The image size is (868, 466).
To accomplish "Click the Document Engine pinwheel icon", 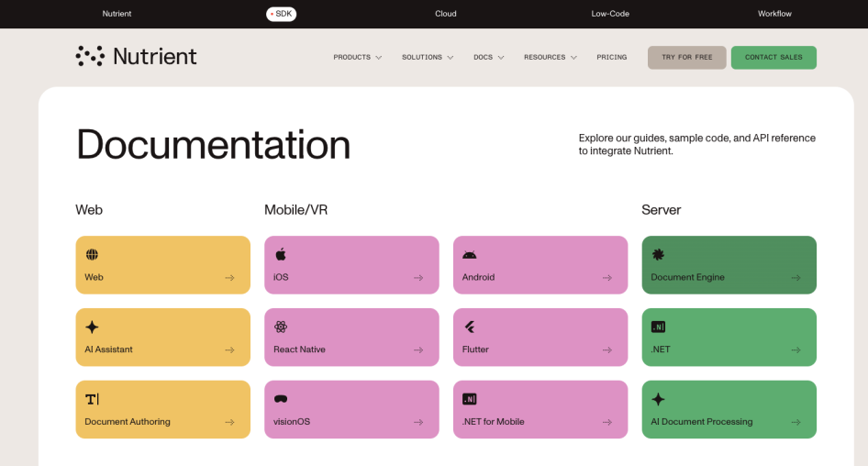I will click(658, 255).
